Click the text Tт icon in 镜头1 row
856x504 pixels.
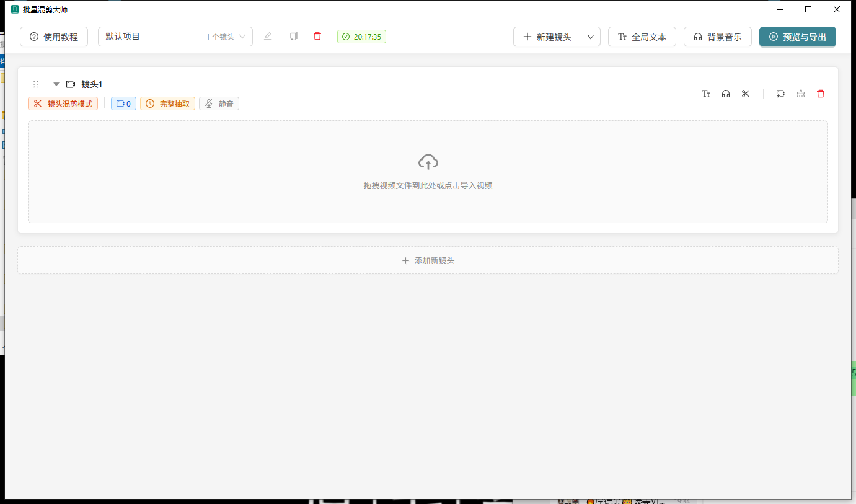[706, 94]
